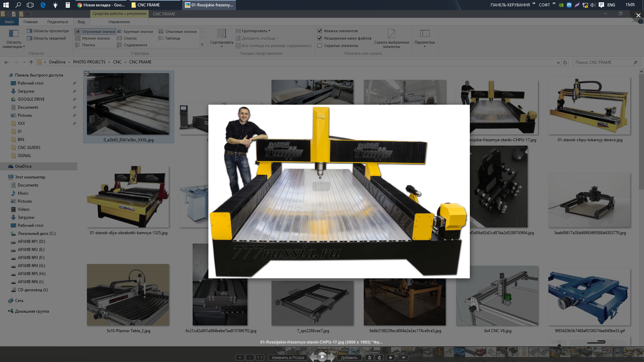
Task: Click Скрыть выбранные элементы in the ribbon
Action: click(391, 39)
